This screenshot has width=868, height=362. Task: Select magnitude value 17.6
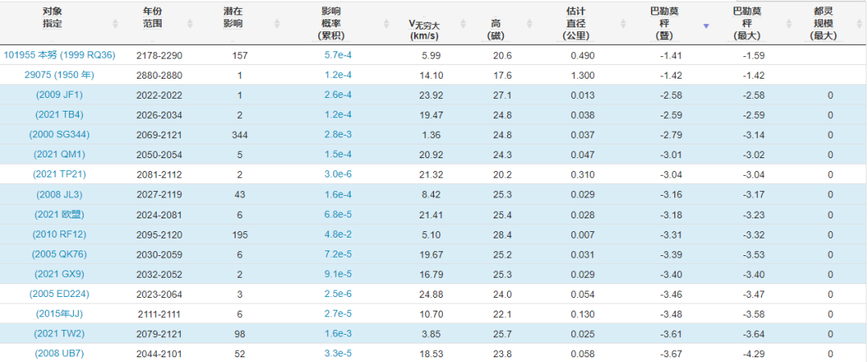click(x=502, y=75)
